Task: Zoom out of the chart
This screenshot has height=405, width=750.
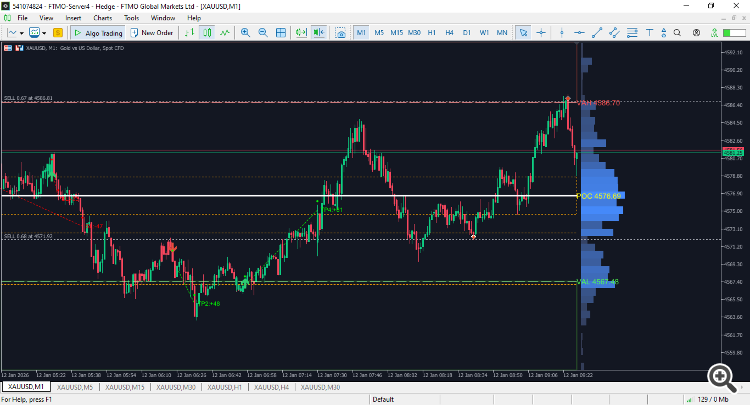Action: [x=263, y=33]
